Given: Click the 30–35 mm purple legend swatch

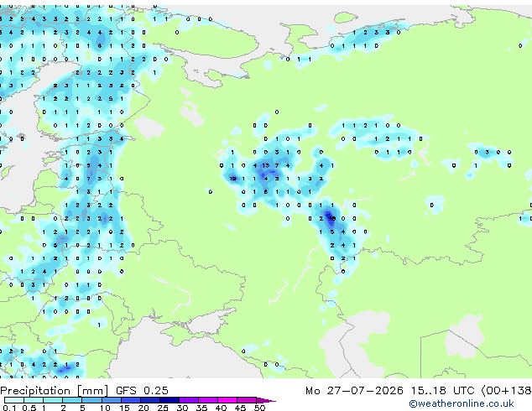Looking at the screenshot, I should point(189,400).
